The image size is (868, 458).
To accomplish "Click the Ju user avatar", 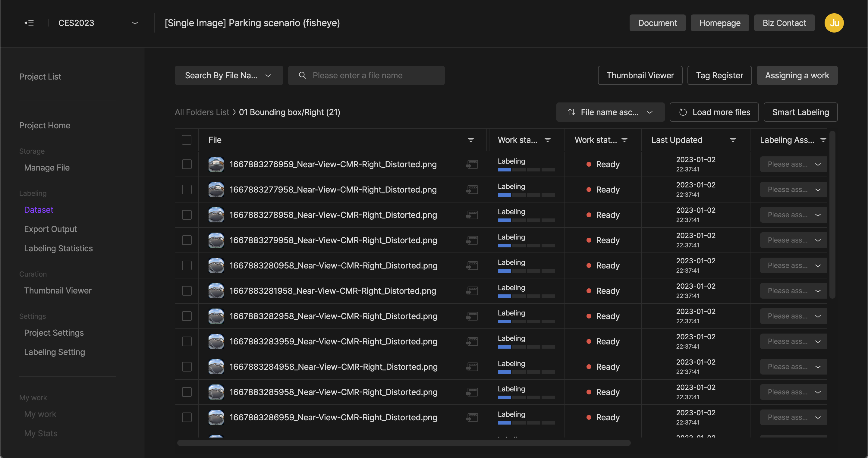I will [x=834, y=23].
